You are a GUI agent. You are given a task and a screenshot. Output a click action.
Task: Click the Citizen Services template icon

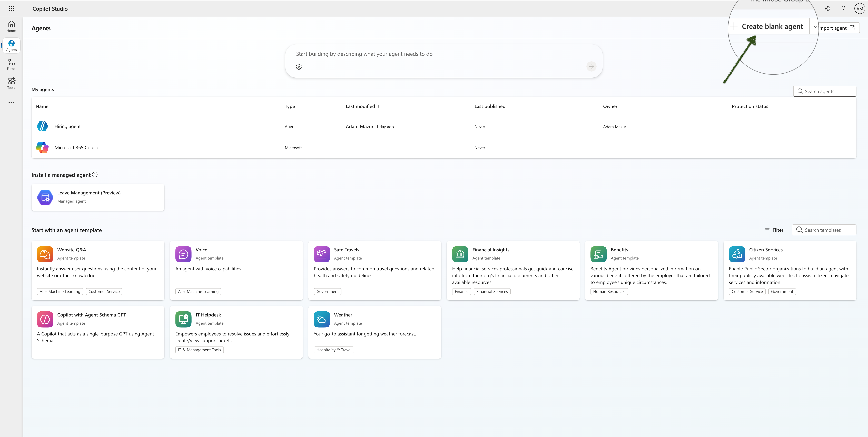pos(737,254)
